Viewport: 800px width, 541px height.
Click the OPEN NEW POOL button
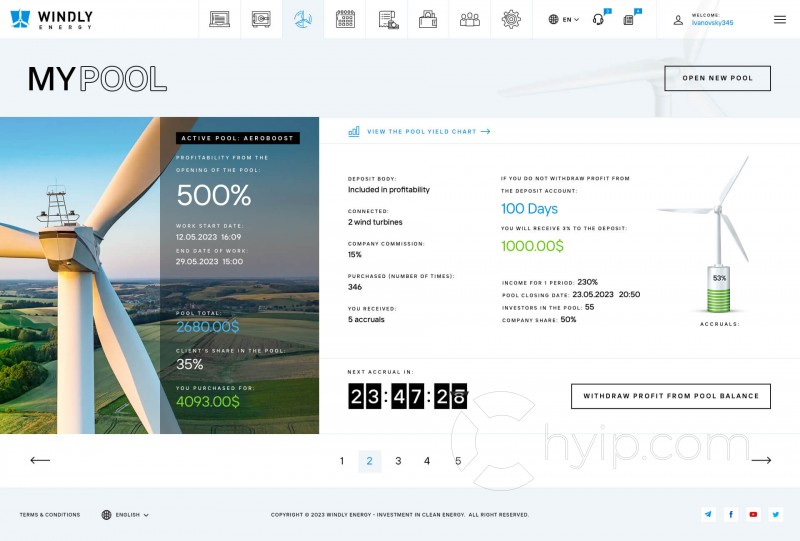point(717,78)
